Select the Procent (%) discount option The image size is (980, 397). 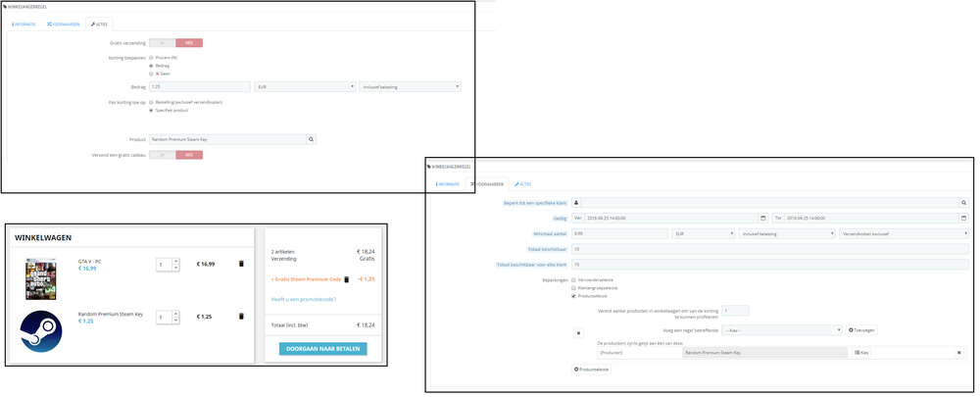pyautogui.click(x=151, y=58)
